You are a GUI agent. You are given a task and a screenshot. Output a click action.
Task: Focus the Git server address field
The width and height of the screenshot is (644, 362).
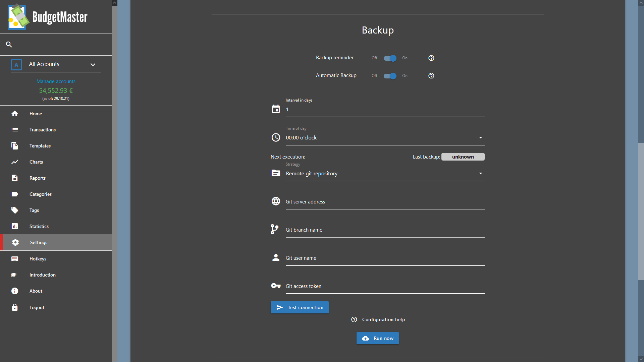pyautogui.click(x=385, y=202)
